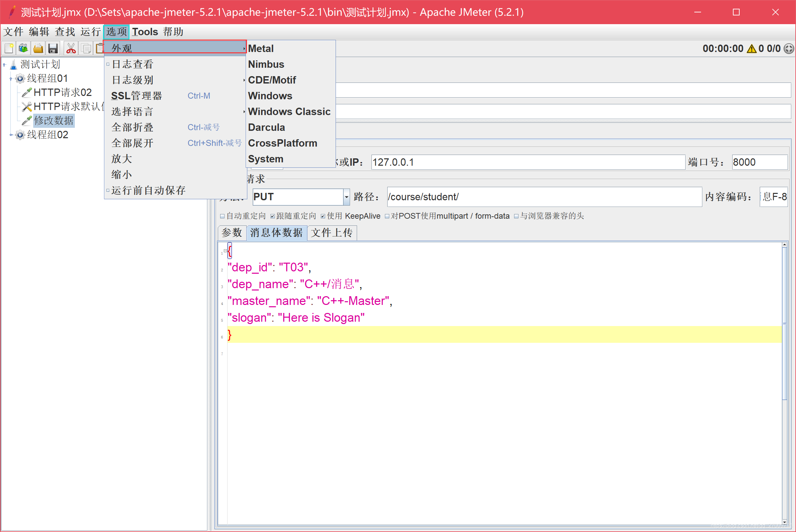Expand the 线程组02 tree node handle
The image size is (796, 532).
(11, 135)
